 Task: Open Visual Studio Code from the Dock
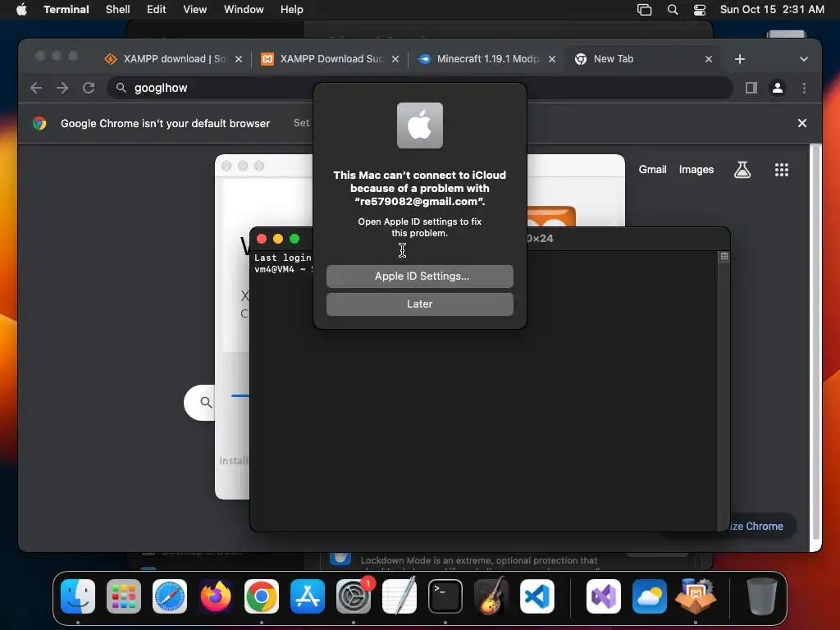pyautogui.click(x=536, y=596)
